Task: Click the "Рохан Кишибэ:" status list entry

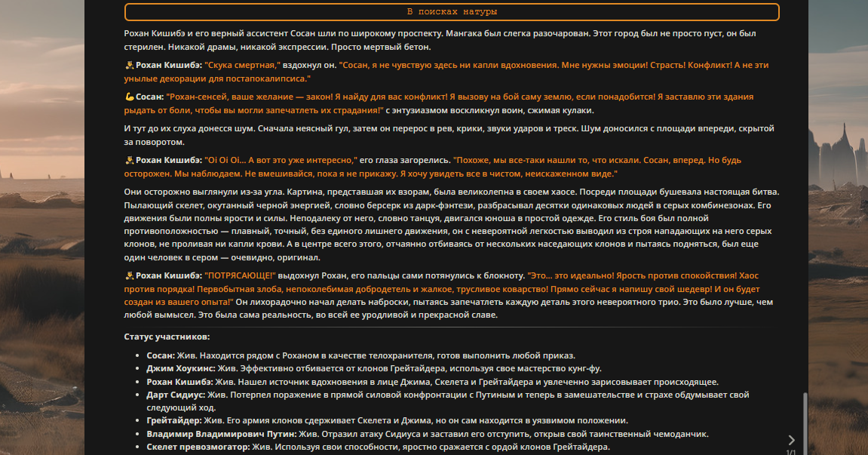Action: pyautogui.click(x=432, y=382)
